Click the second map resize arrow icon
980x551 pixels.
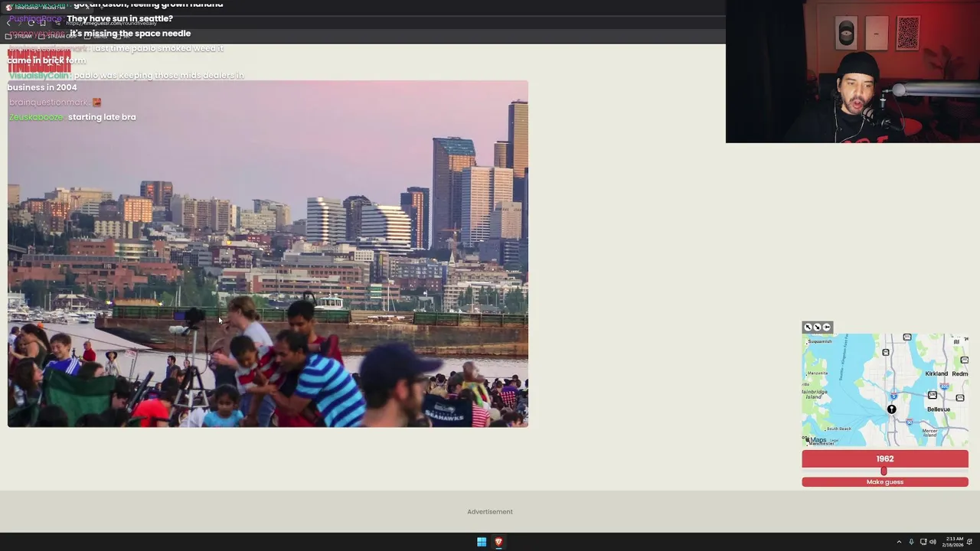(817, 327)
